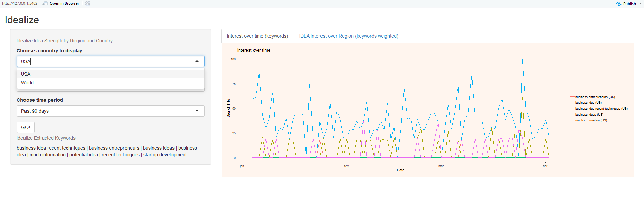Click the 127.0.0.1:5482 URL text
Viewport: 644px width, 208px height.
tap(19, 3)
